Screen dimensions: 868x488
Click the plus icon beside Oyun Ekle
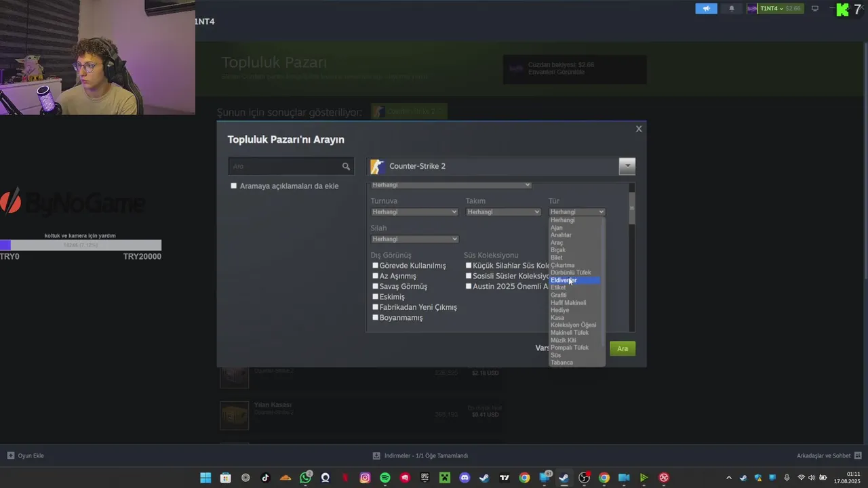pyautogui.click(x=10, y=455)
